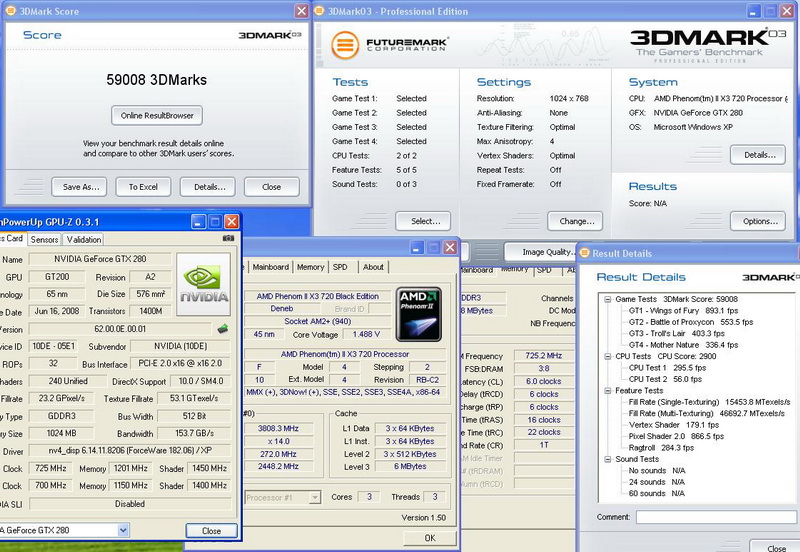Select the Vertex Shader result row
This screenshot has width=800, height=552.
[673, 425]
